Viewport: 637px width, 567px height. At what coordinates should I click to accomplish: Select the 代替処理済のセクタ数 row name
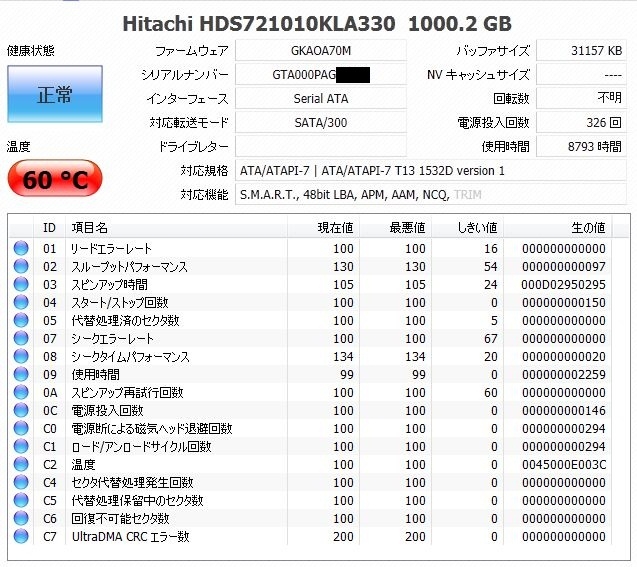(x=125, y=320)
